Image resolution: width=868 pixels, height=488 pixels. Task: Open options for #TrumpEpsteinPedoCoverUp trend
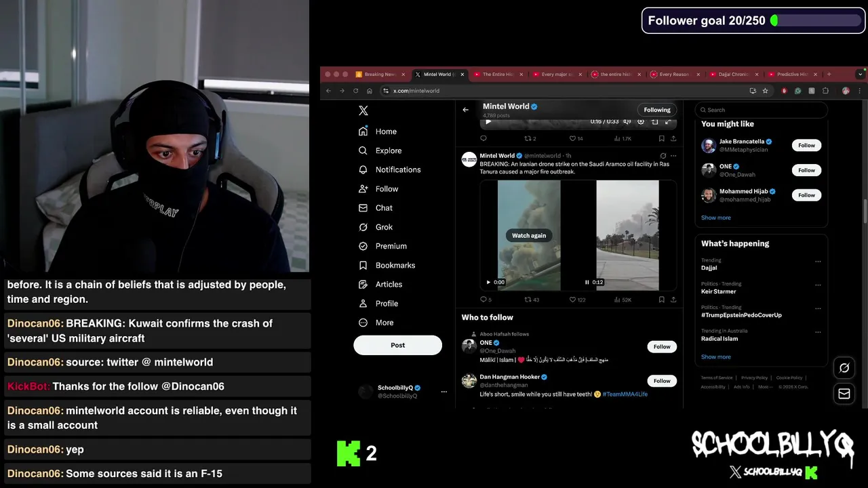(818, 308)
